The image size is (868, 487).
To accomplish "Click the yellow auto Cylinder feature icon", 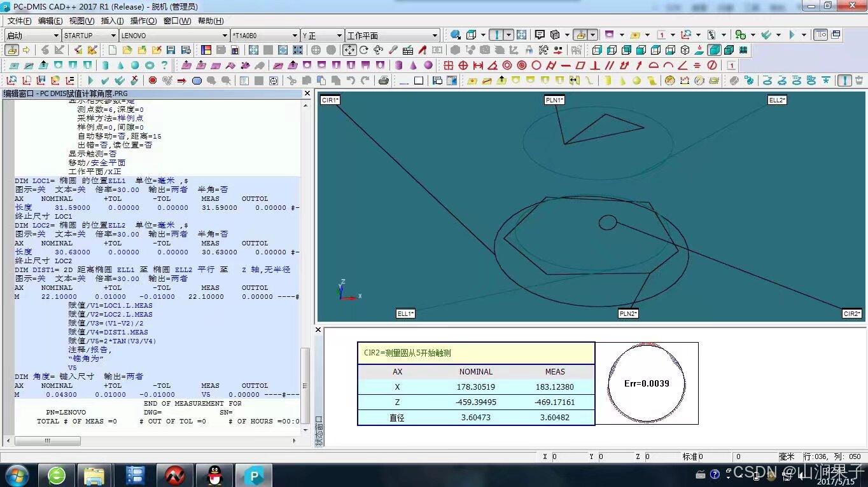I will (607, 81).
